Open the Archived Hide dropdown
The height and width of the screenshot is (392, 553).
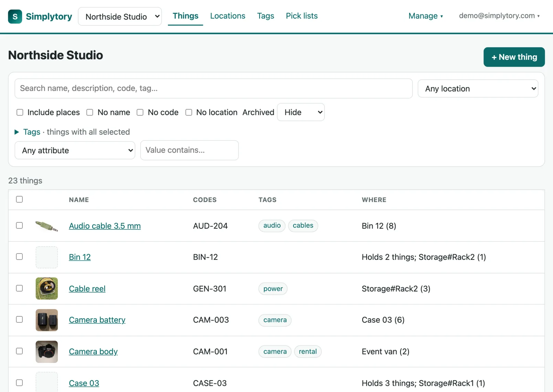pyautogui.click(x=301, y=112)
